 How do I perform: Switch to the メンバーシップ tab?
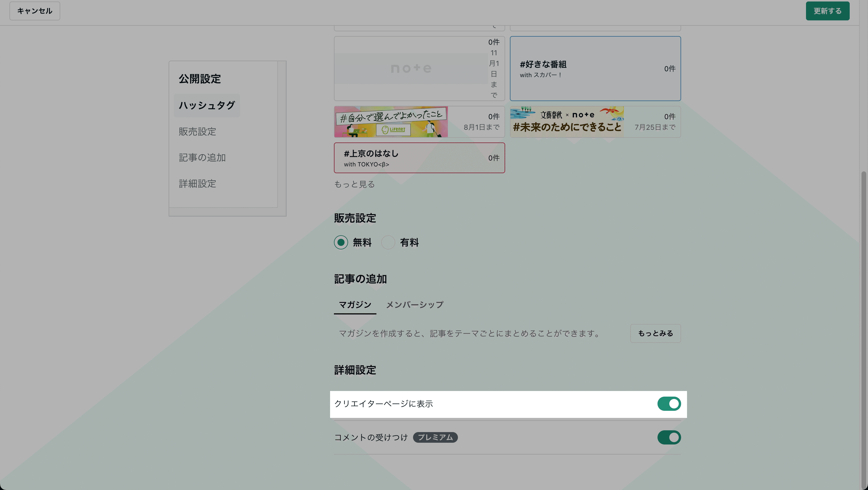(415, 305)
